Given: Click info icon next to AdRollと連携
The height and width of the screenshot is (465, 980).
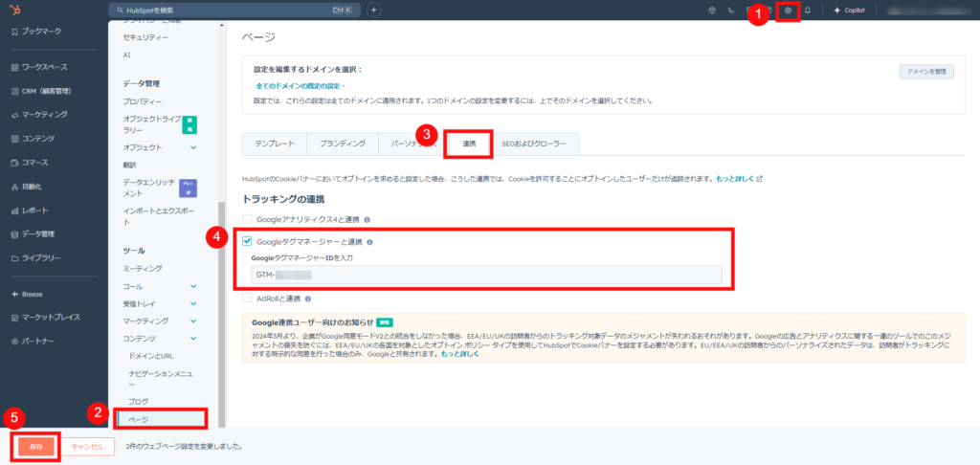Looking at the screenshot, I should (308, 299).
